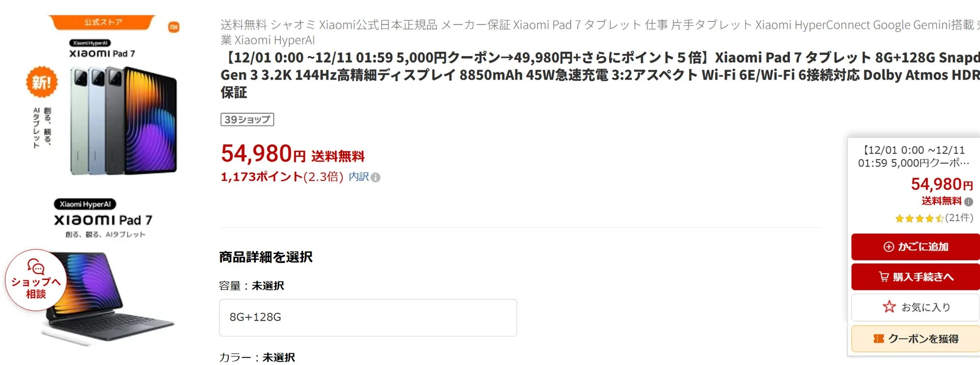
Task: Click the 39ショップ badge
Action: pos(247,119)
